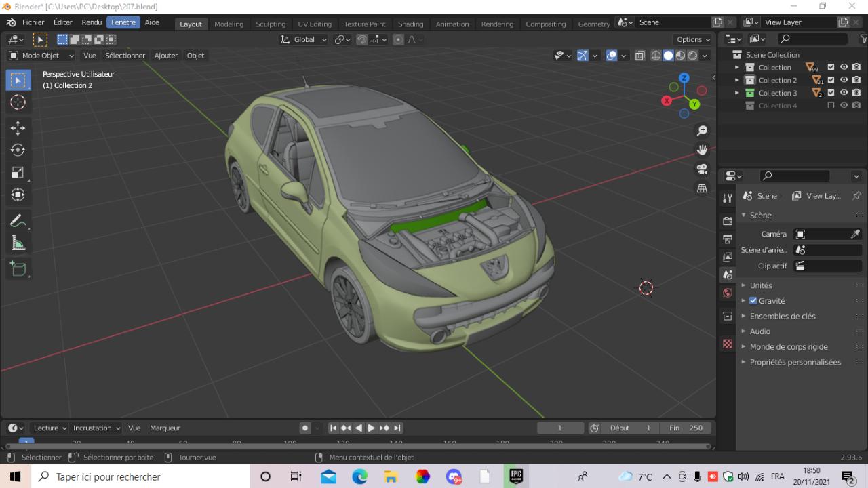Click the pin icon in properties header

coord(856,195)
